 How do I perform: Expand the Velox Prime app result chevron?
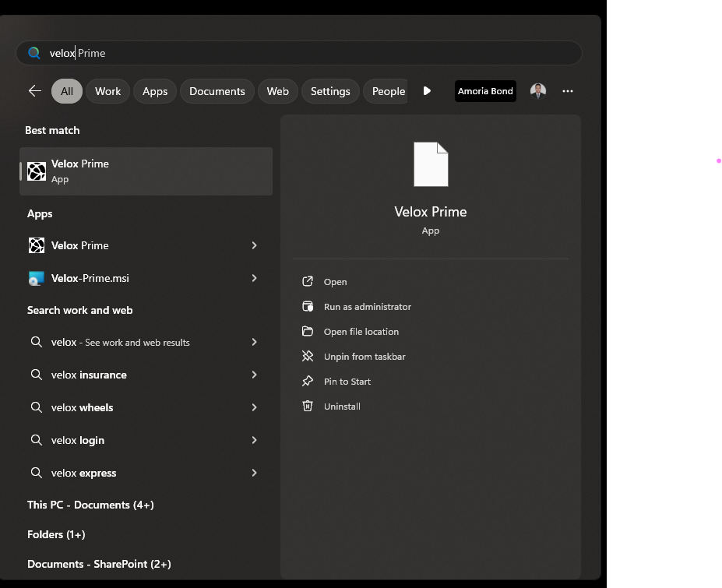[254, 245]
